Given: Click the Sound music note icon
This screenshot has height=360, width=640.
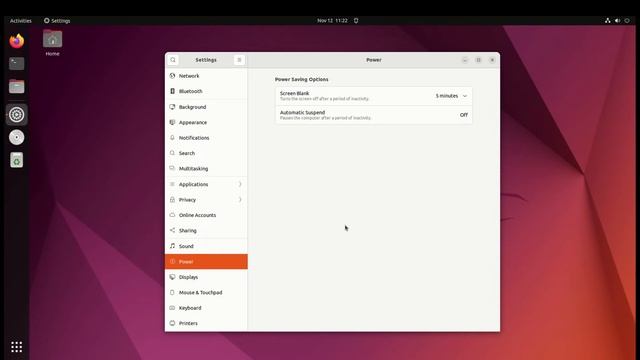Looking at the screenshot, I should tap(172, 246).
